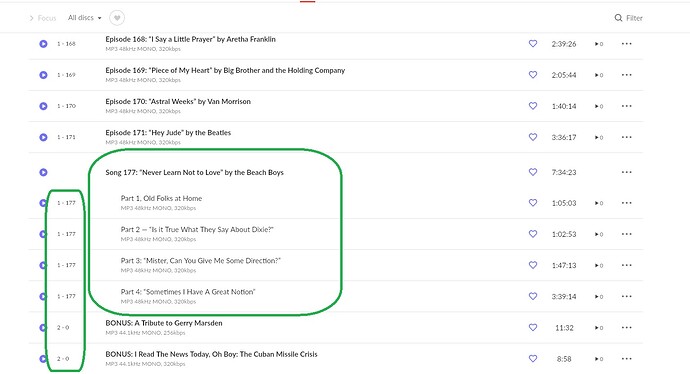Select BONUS I Read The News Today title
This screenshot has height=374, width=690.
click(211, 354)
